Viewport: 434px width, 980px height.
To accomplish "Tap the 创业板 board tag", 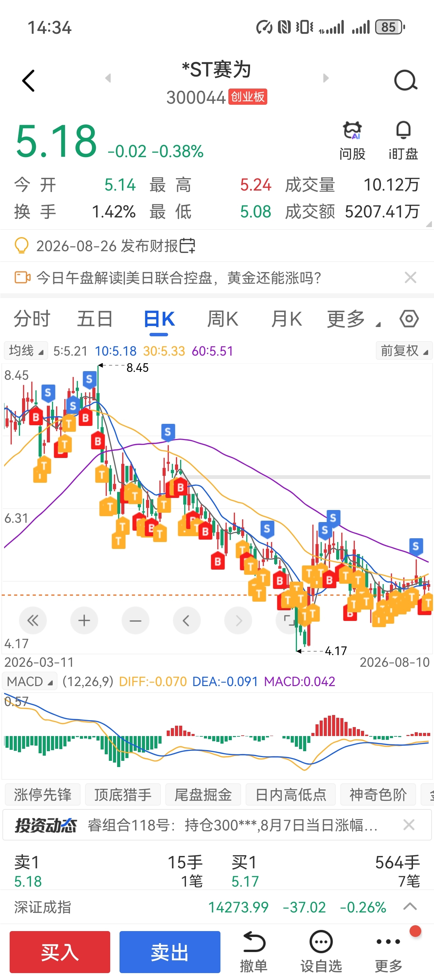I will point(248,96).
